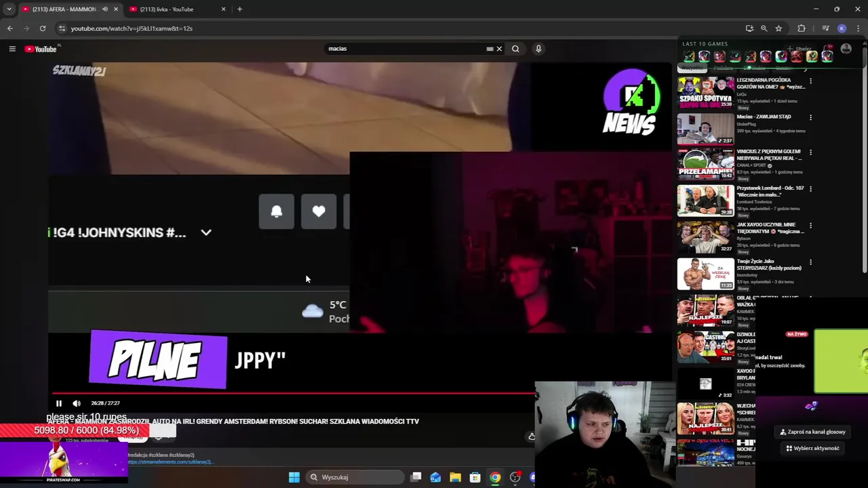Open the Chrome profile avatar
868x488 pixels.
click(842, 28)
